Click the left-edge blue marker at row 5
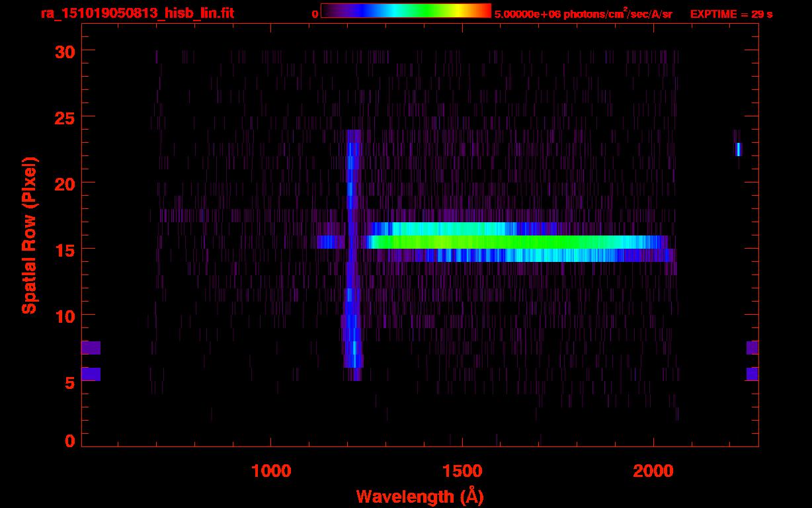 91,374
